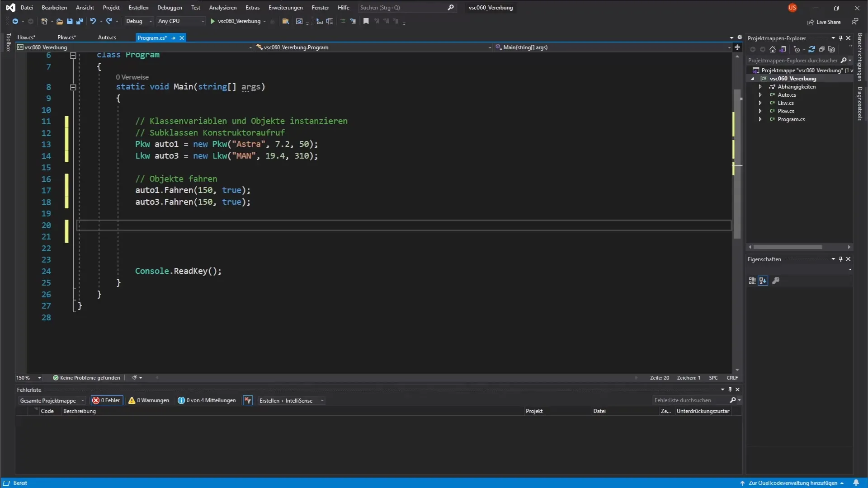Click the find in files icon
This screenshot has width=868, height=488.
coord(286,21)
